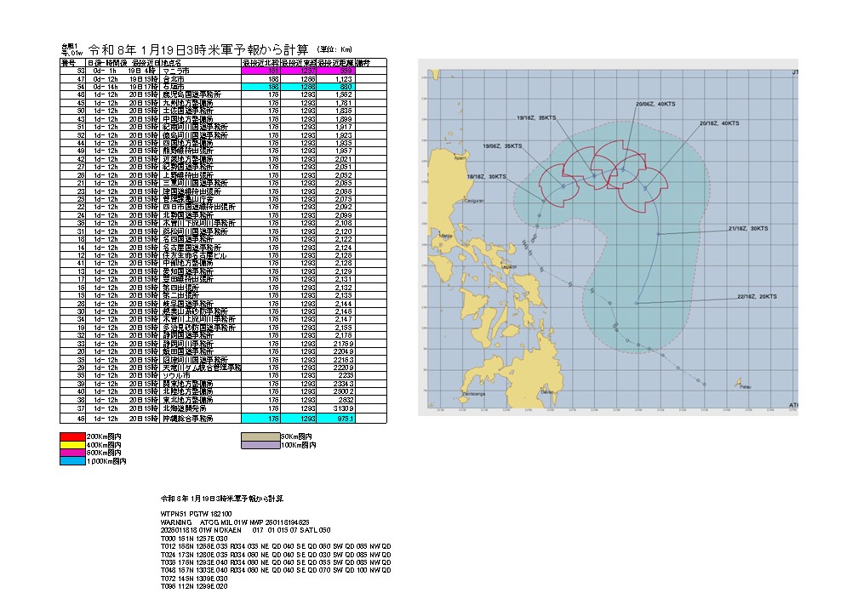Screen dimensions: 846x616
Task: Click the tan 50Km legend swatch
Action: [267, 436]
